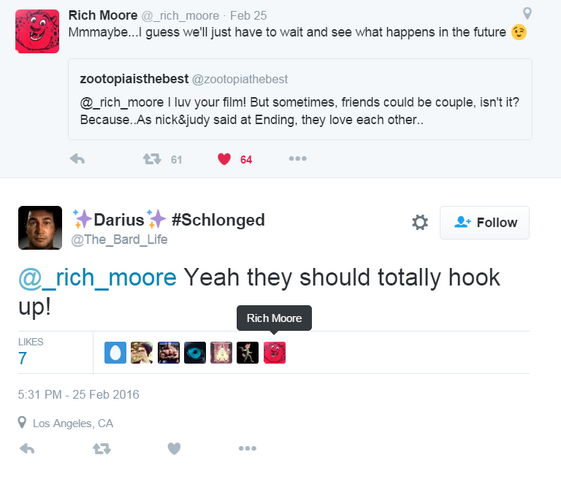Unlike the tweet showing 64 red likes
Viewport: 561px width, 479px height.
click(224, 159)
